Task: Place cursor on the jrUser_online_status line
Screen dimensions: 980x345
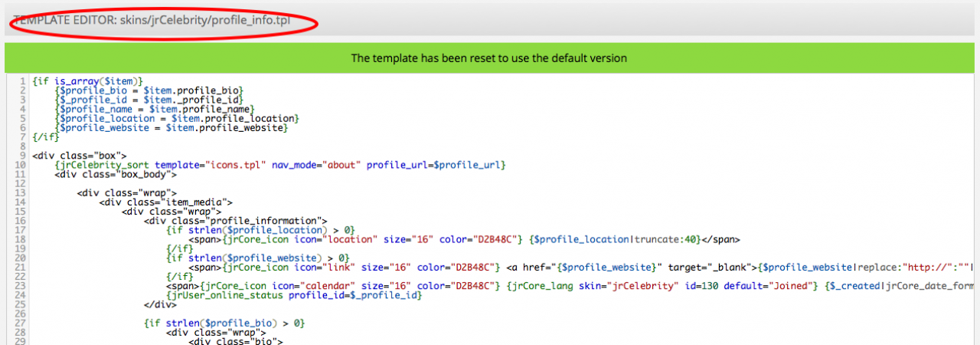Action: [x=294, y=295]
